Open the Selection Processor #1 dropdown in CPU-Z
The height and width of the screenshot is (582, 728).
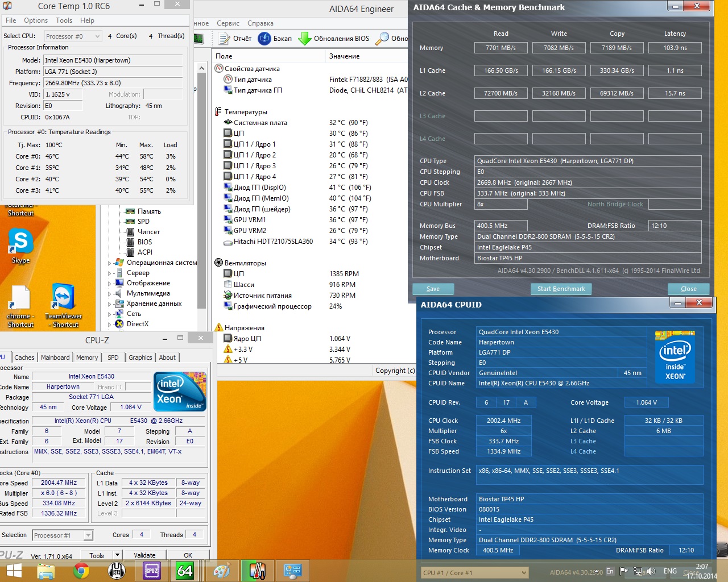[63, 535]
